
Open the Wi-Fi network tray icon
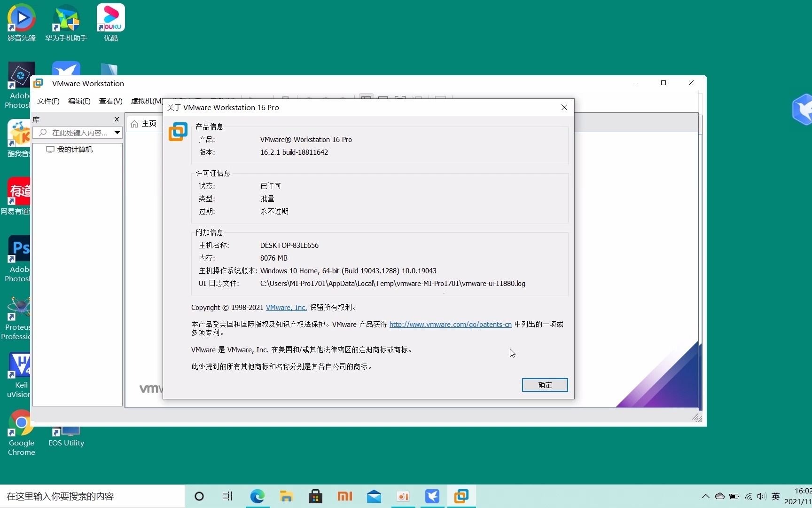coord(748,496)
